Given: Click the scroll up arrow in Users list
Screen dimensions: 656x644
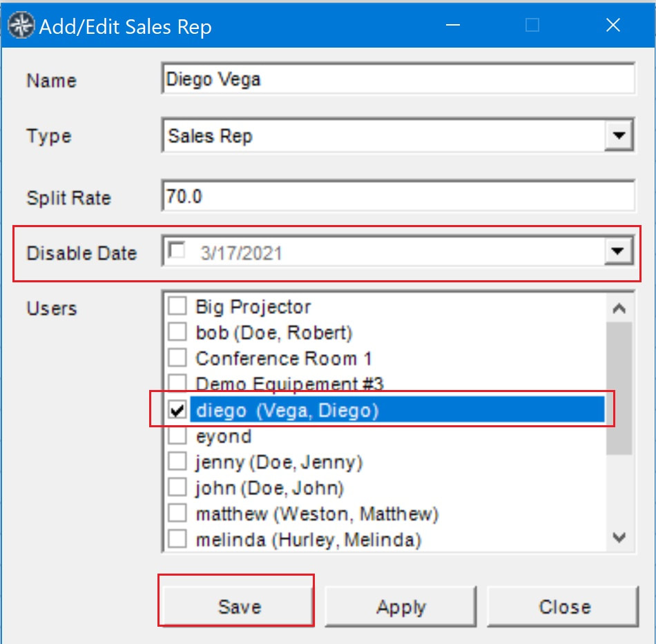Looking at the screenshot, I should click(x=619, y=309).
